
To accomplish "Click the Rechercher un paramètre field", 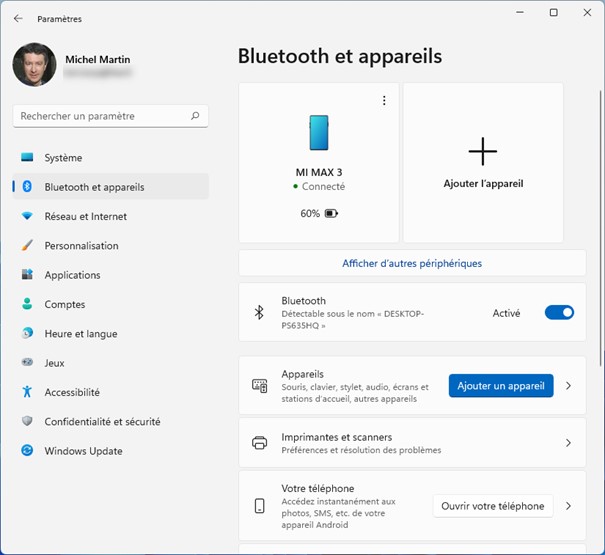I will [x=100, y=116].
